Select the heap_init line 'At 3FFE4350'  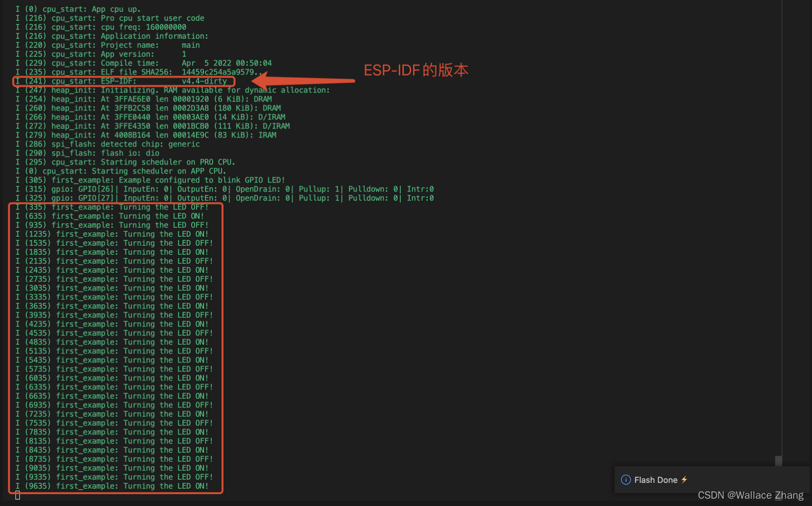(152, 126)
